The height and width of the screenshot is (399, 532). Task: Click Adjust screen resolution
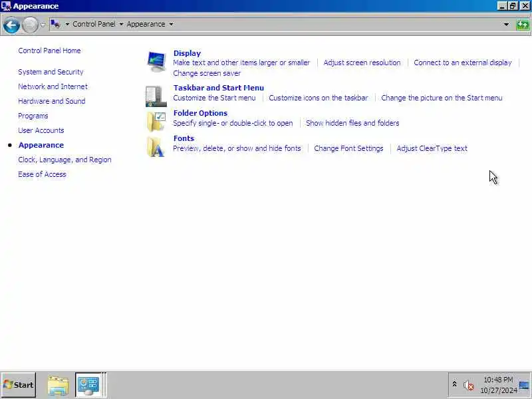pyautogui.click(x=362, y=63)
